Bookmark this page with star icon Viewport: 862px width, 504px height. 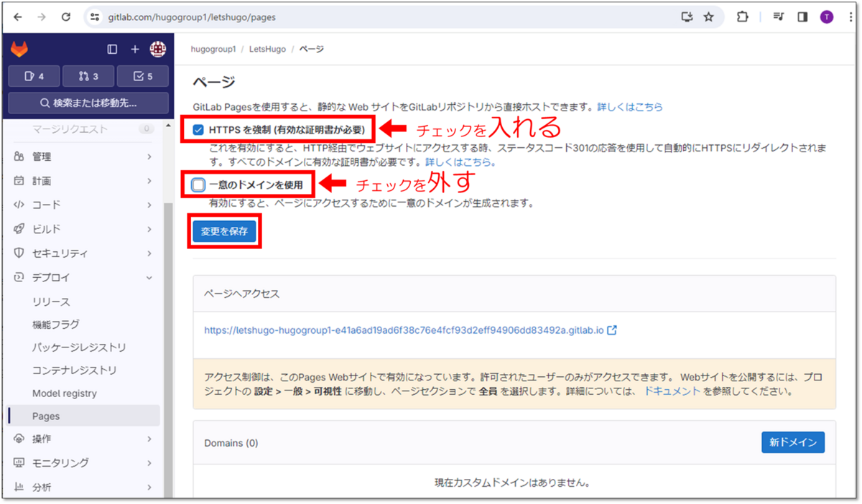click(709, 17)
